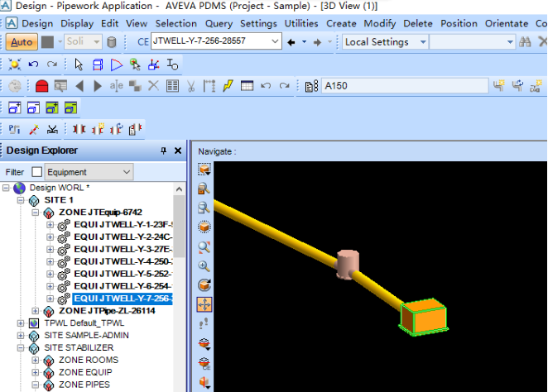
Task: Open the Query menu
Action: click(219, 23)
